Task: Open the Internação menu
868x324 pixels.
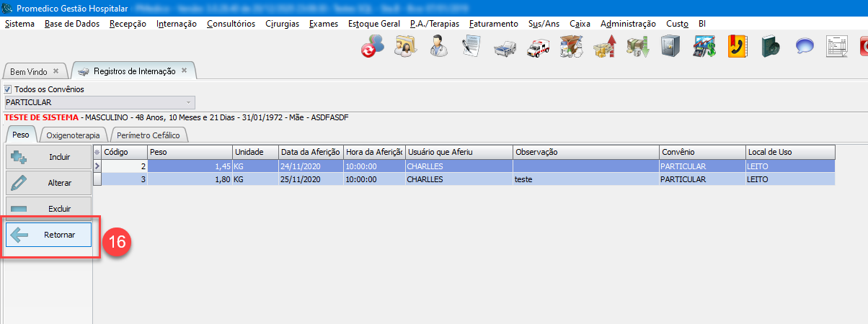Action: pos(176,24)
